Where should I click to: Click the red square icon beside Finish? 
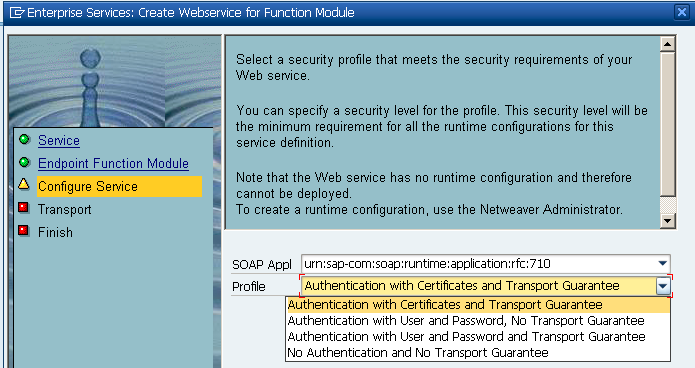[x=24, y=231]
